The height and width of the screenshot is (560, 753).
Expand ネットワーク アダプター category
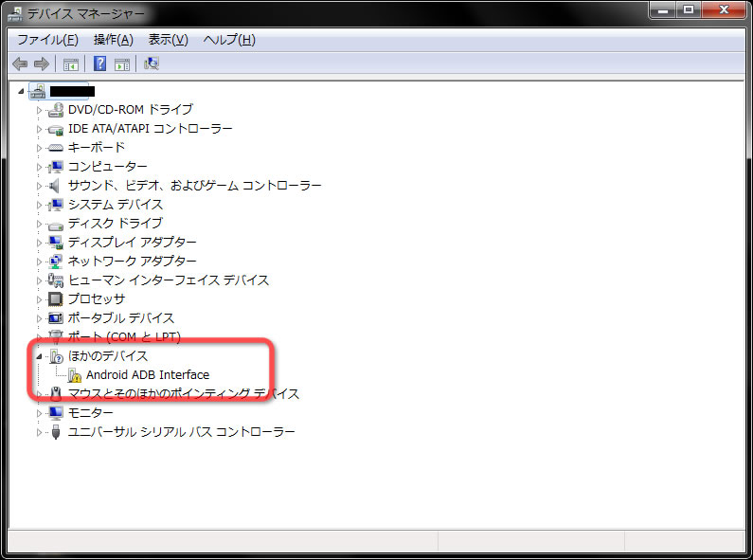click(x=40, y=262)
